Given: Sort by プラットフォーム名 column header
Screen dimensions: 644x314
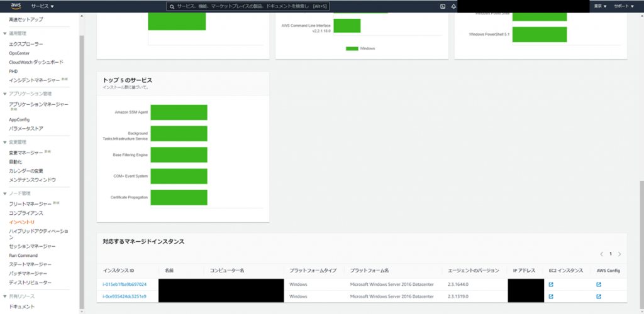Looking at the screenshot, I should click(x=369, y=271).
